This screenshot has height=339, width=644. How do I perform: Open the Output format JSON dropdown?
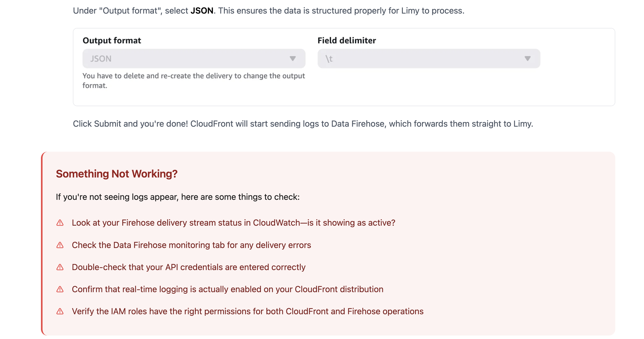[194, 59]
